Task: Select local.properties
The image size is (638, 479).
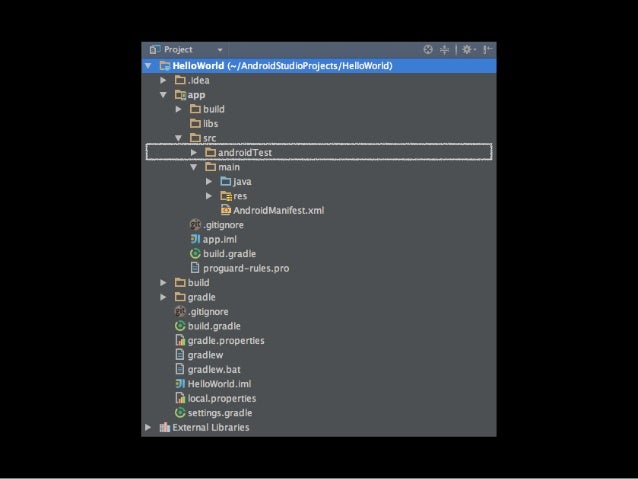Action: point(222,398)
